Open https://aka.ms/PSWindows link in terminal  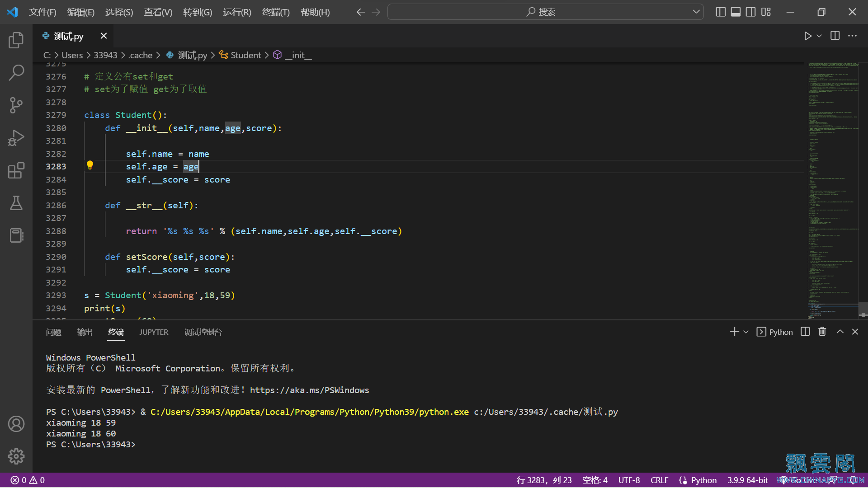pyautogui.click(x=309, y=390)
